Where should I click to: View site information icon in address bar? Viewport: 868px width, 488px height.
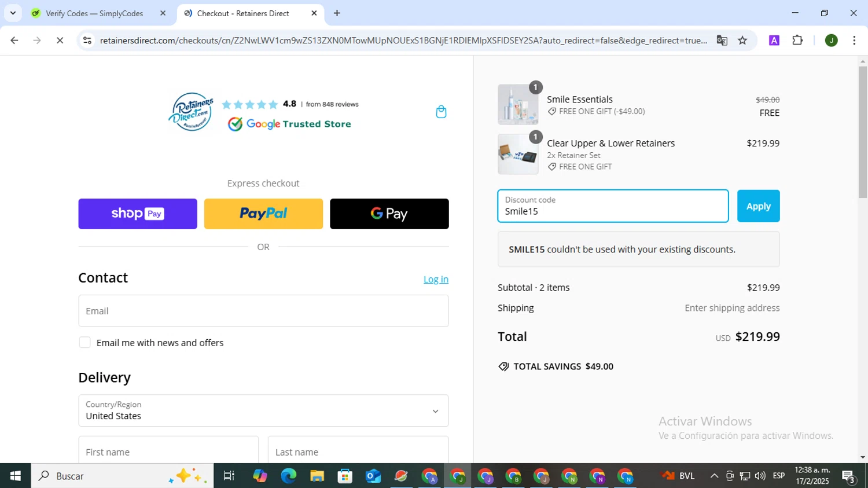[87, 41]
